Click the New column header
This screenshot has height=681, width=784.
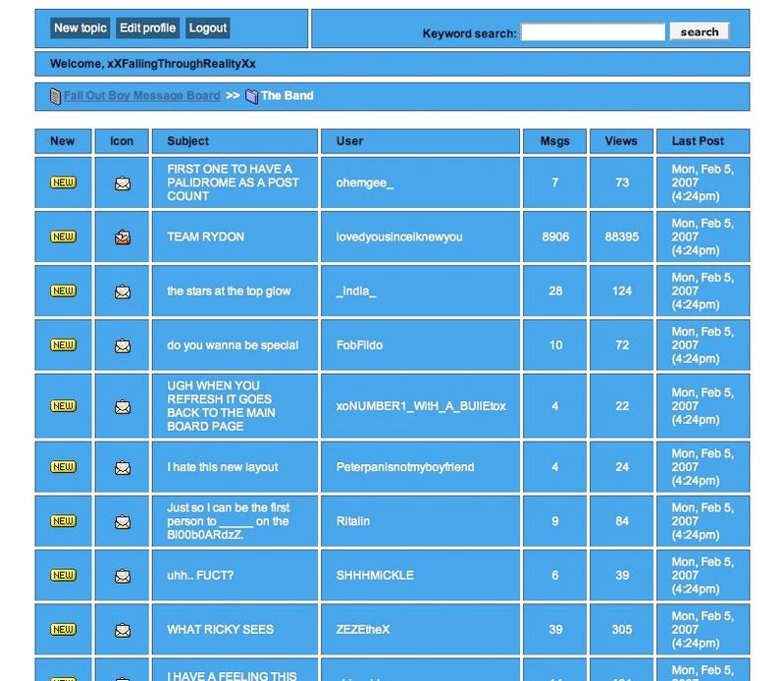[x=63, y=141]
